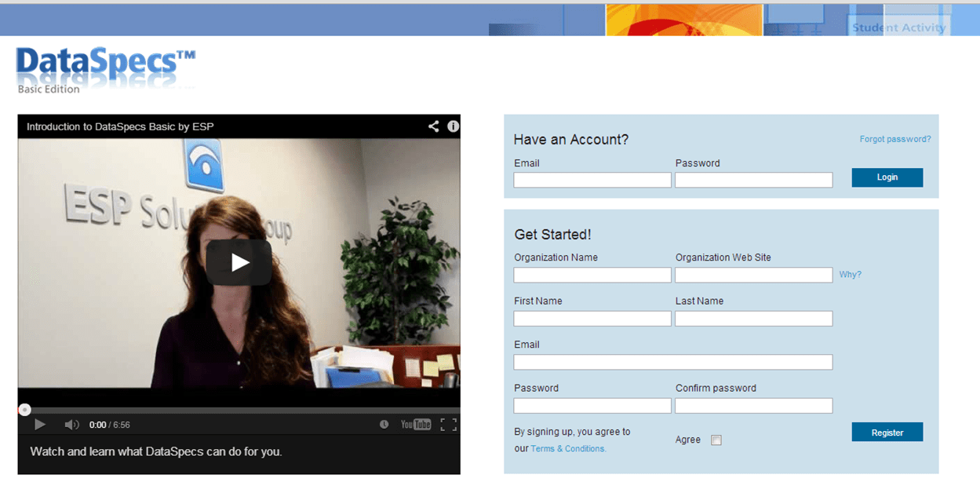Open the video on YouTube logo
The width and height of the screenshot is (980, 482).
pos(416,425)
